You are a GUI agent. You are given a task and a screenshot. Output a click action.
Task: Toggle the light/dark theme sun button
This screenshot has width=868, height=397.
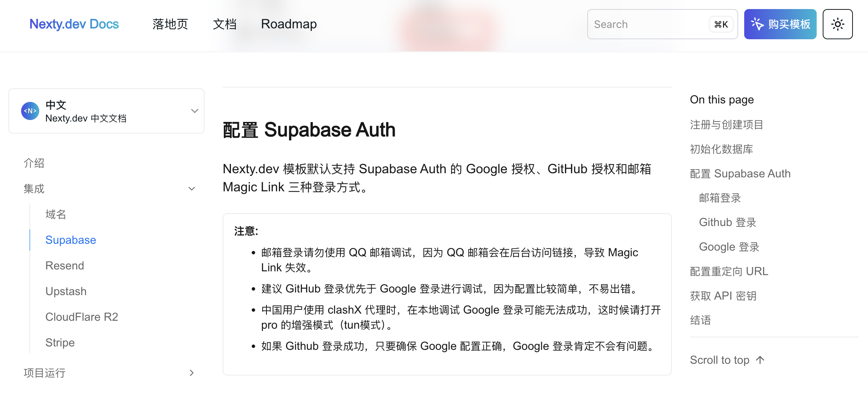pos(837,24)
